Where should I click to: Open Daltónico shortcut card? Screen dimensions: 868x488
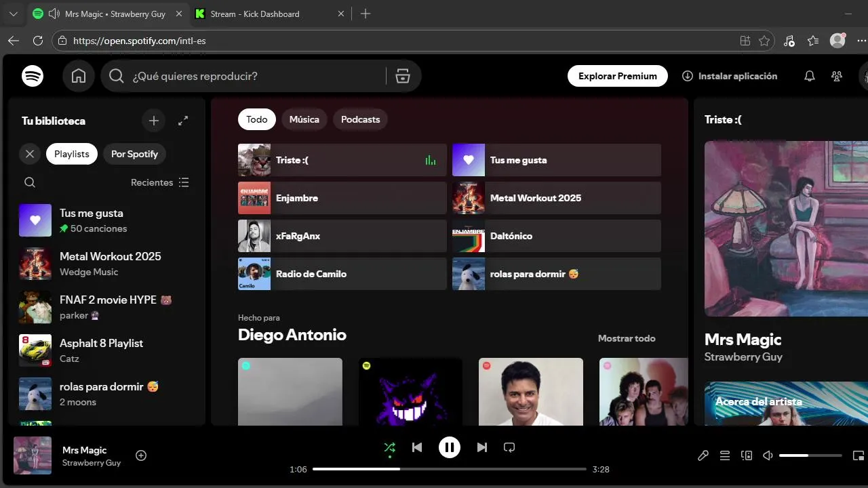coord(557,236)
